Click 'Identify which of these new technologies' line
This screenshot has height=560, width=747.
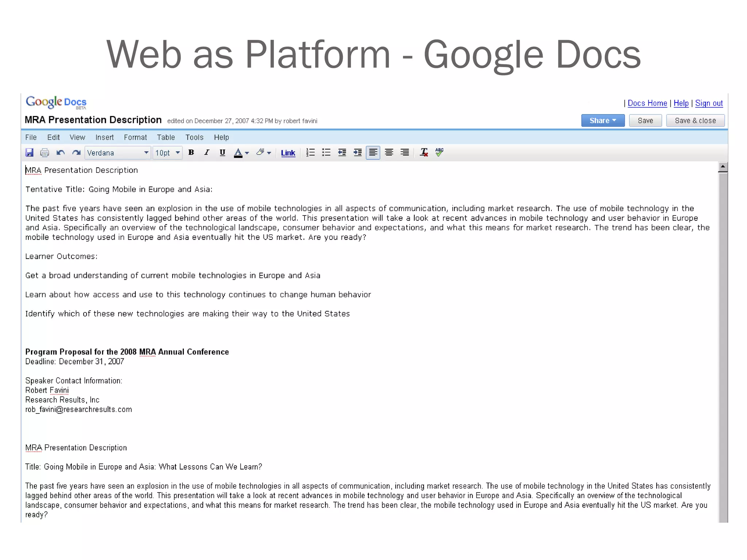coord(187,314)
